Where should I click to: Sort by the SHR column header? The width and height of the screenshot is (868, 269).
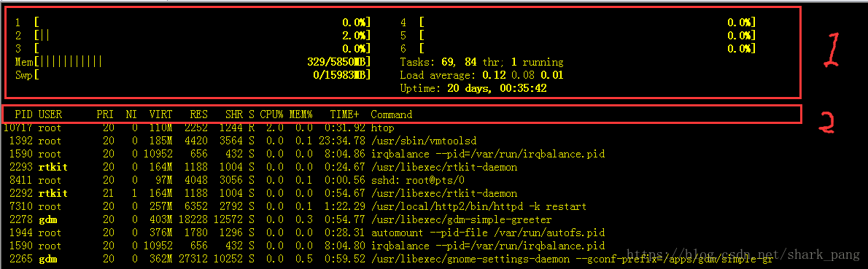pos(235,114)
